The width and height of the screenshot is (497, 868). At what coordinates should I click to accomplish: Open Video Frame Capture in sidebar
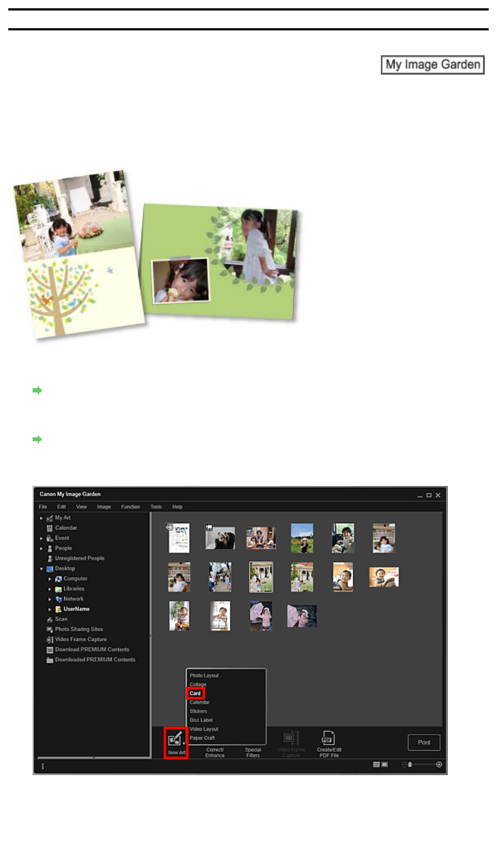coord(81,640)
